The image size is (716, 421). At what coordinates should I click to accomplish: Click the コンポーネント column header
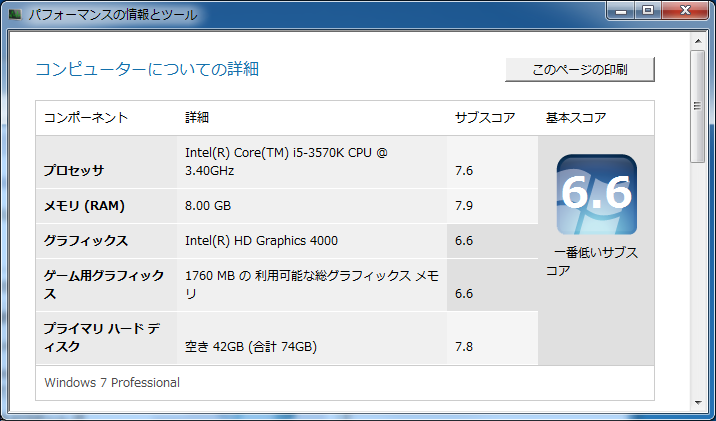tap(86, 117)
